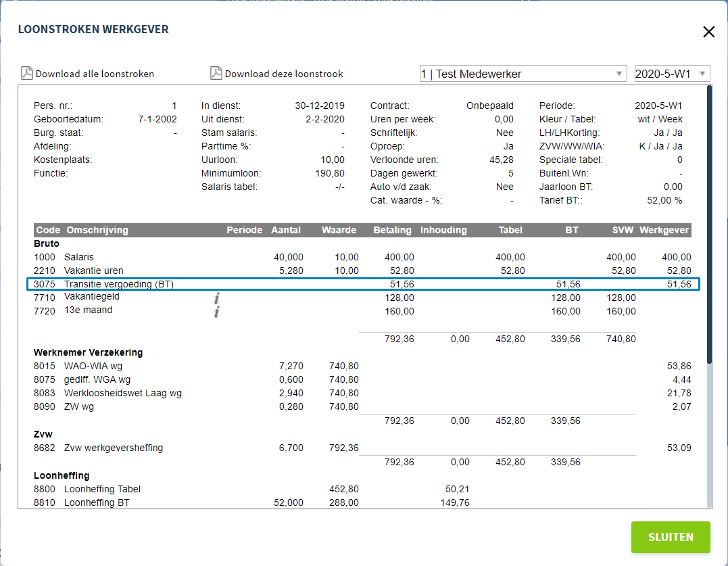Click the Periode column header
728x566 pixels.
[244, 231]
